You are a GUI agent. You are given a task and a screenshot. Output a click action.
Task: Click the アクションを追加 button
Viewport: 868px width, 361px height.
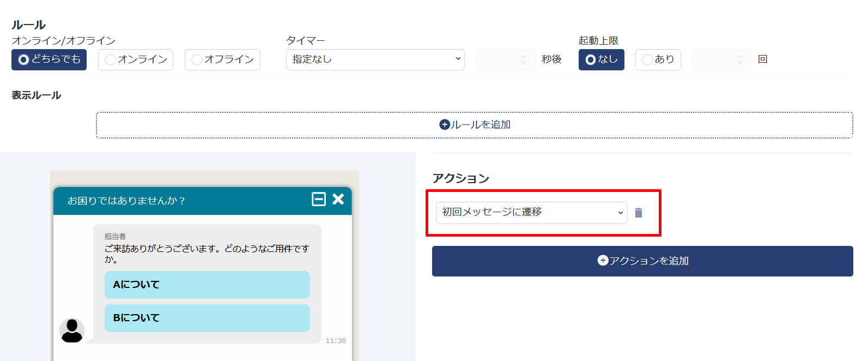pyautogui.click(x=642, y=261)
